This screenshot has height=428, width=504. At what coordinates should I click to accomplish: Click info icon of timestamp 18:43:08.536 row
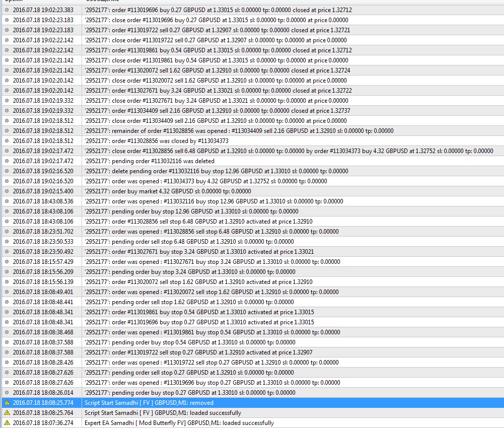[x=7, y=201]
